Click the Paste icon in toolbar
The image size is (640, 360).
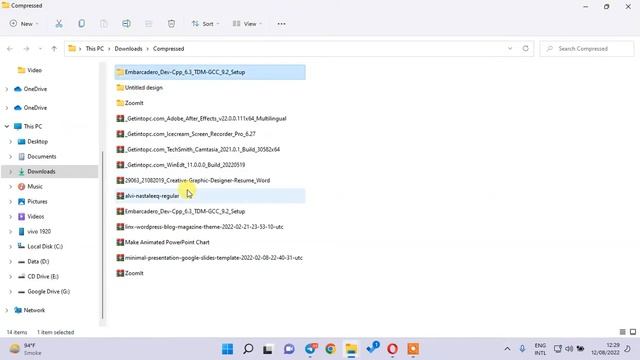click(104, 24)
